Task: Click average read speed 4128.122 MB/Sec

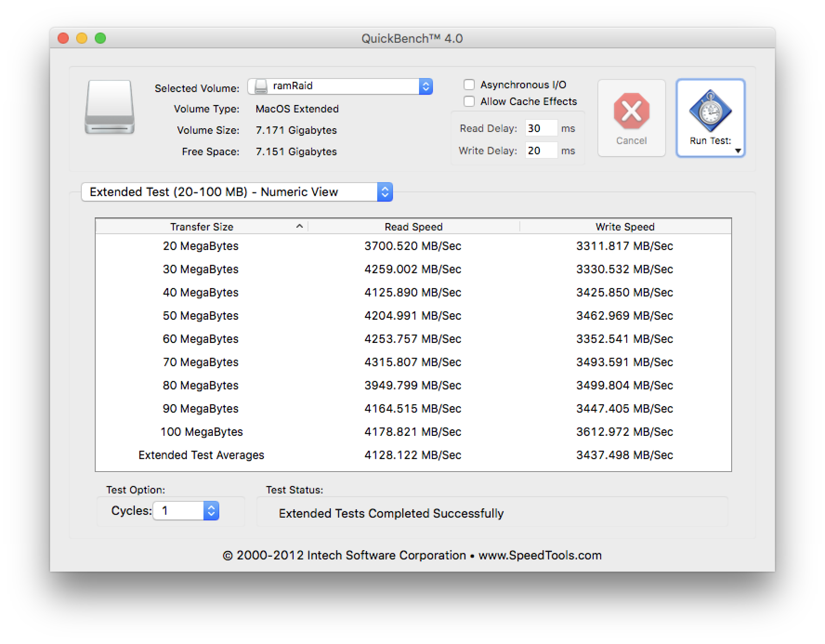Action: click(413, 455)
